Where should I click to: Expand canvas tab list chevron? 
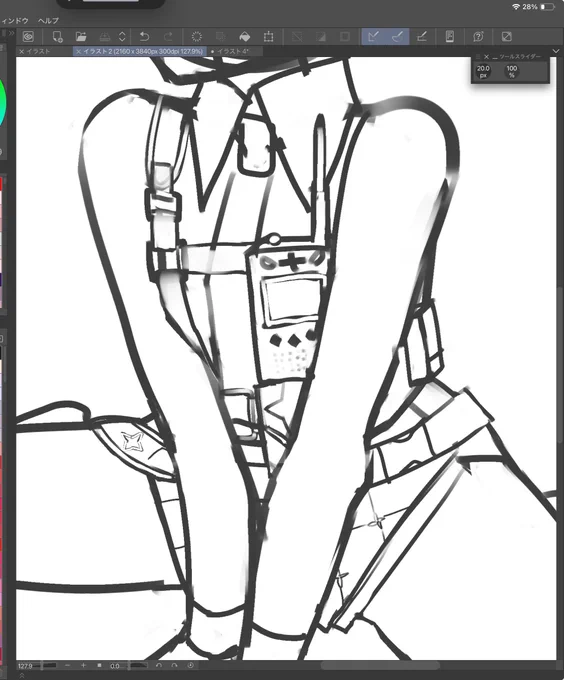pyautogui.click(x=556, y=51)
